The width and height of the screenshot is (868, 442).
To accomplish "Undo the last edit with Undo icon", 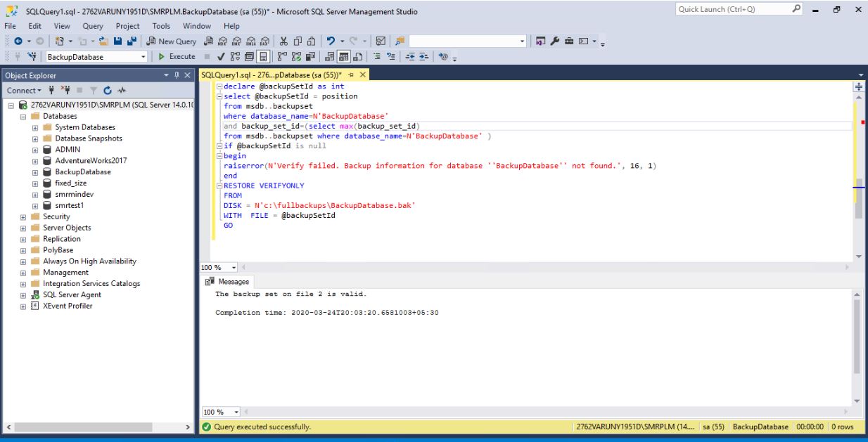I will tap(331, 41).
